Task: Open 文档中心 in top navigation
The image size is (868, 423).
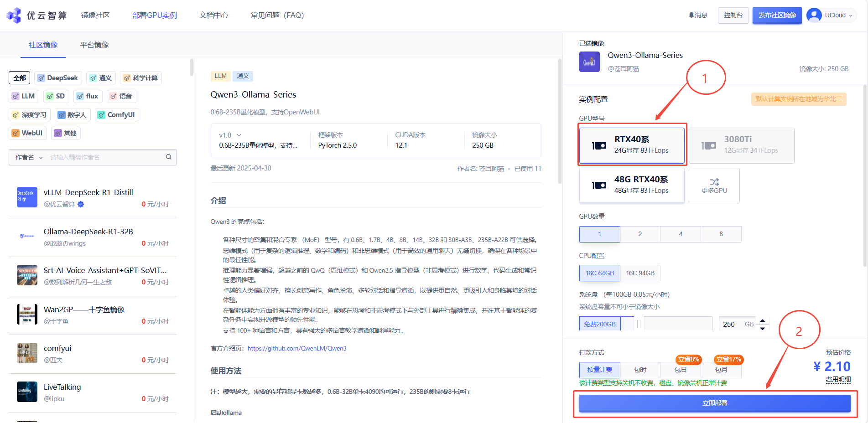Action: 213,15
